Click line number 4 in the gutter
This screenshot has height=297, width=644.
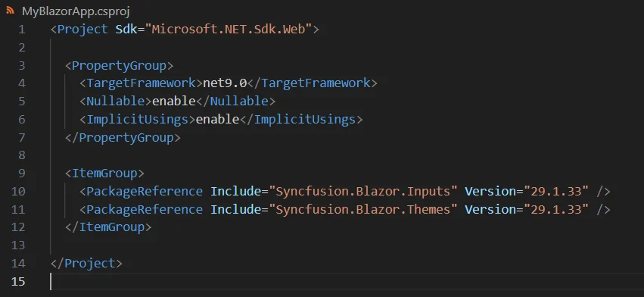(x=21, y=83)
